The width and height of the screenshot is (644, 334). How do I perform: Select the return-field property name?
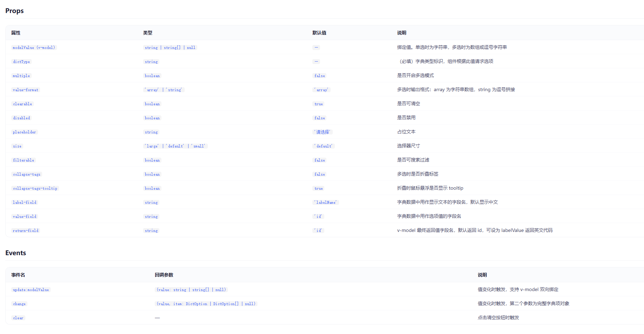point(25,231)
